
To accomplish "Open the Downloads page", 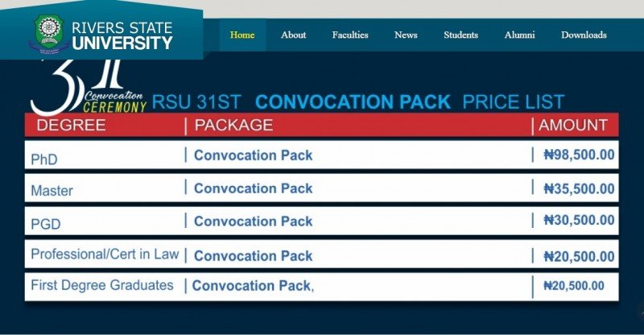I will (x=584, y=35).
